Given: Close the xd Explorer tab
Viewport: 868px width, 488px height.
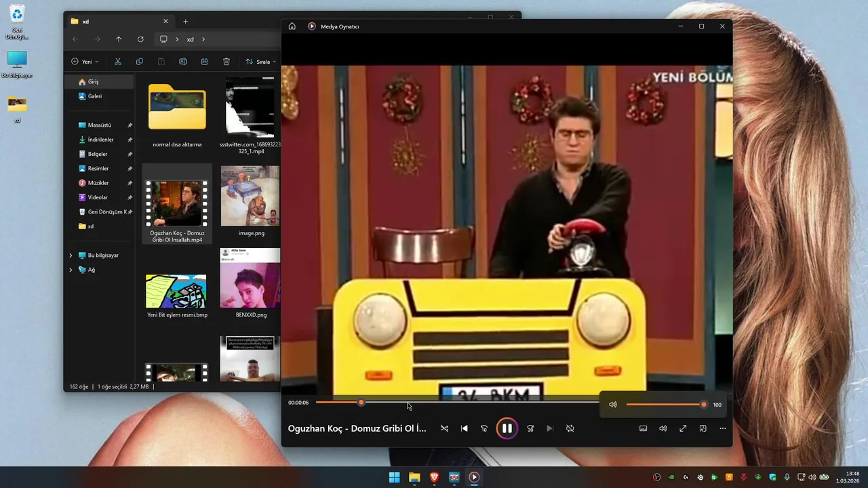Looking at the screenshot, I should click(x=165, y=22).
